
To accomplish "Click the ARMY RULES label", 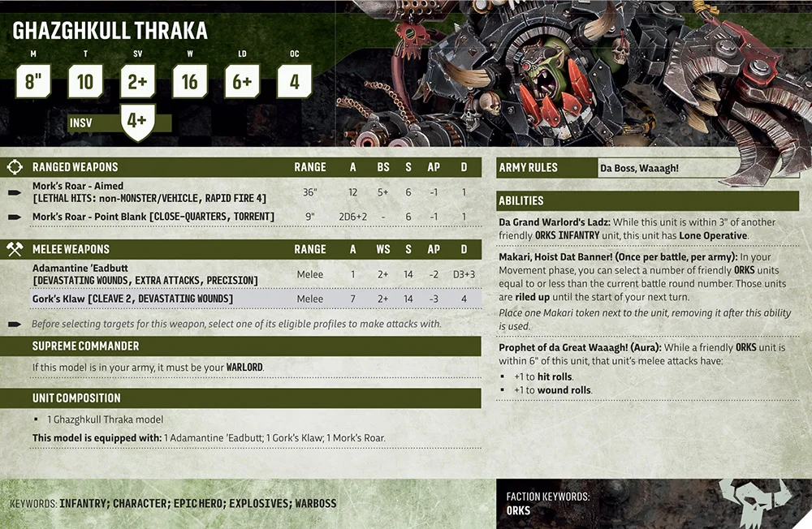I will 529,168.
